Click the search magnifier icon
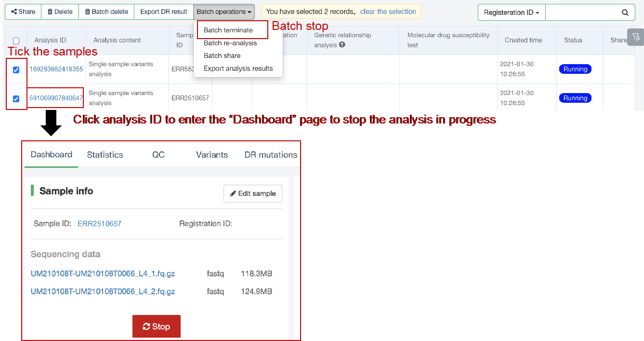The height and width of the screenshot is (341, 644). (x=625, y=13)
